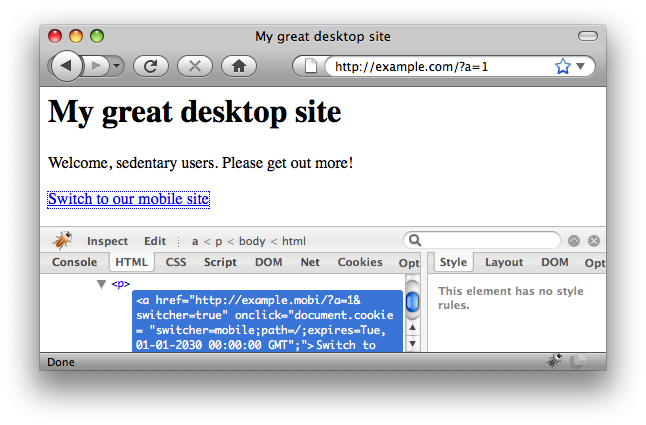Click the toolbar pill button in title bar

tap(587, 36)
